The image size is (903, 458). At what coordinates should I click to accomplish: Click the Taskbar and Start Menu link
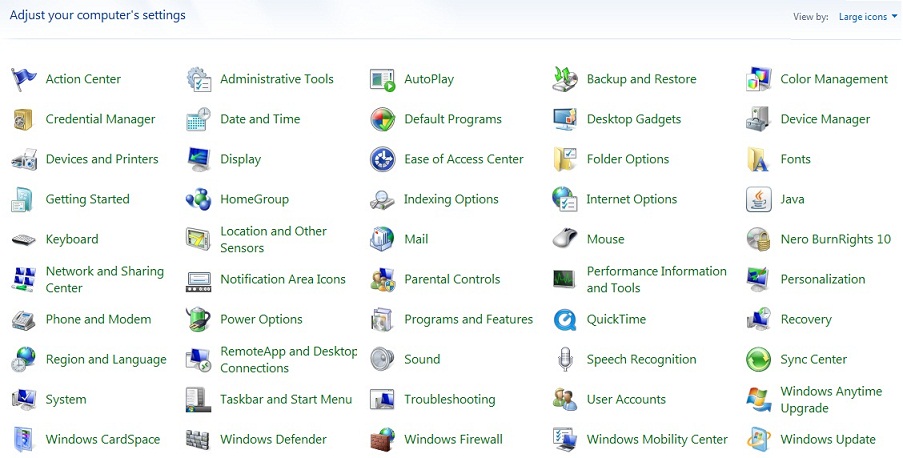coord(286,399)
